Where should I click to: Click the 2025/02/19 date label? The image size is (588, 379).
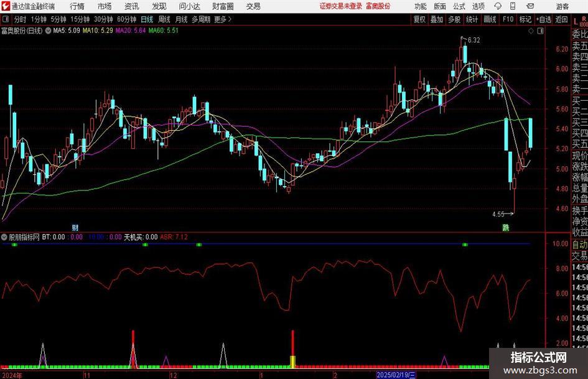pyautogui.click(x=396, y=375)
